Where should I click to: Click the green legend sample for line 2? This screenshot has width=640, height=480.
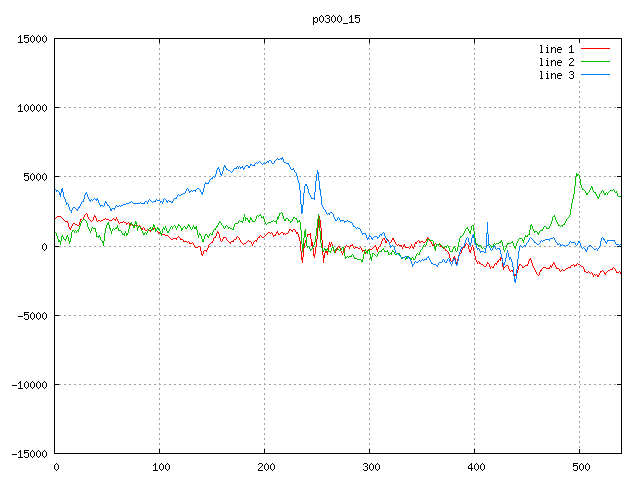pos(596,62)
